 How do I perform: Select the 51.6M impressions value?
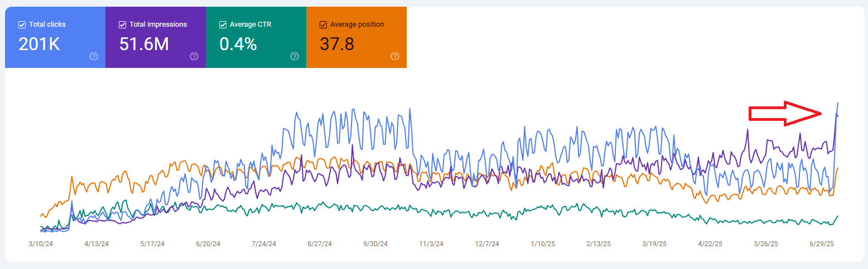tap(144, 44)
